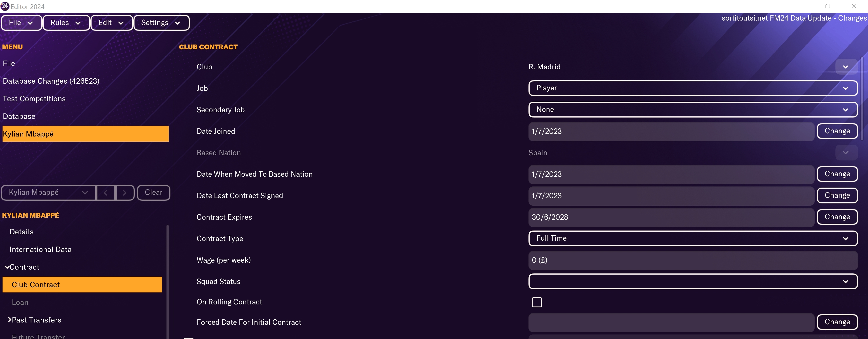This screenshot has height=339, width=868.
Task: Change Date Last Contract Signed
Action: [x=837, y=195]
